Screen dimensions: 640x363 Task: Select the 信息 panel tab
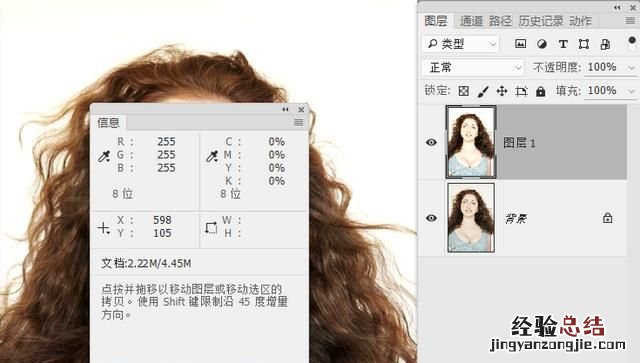pos(108,122)
